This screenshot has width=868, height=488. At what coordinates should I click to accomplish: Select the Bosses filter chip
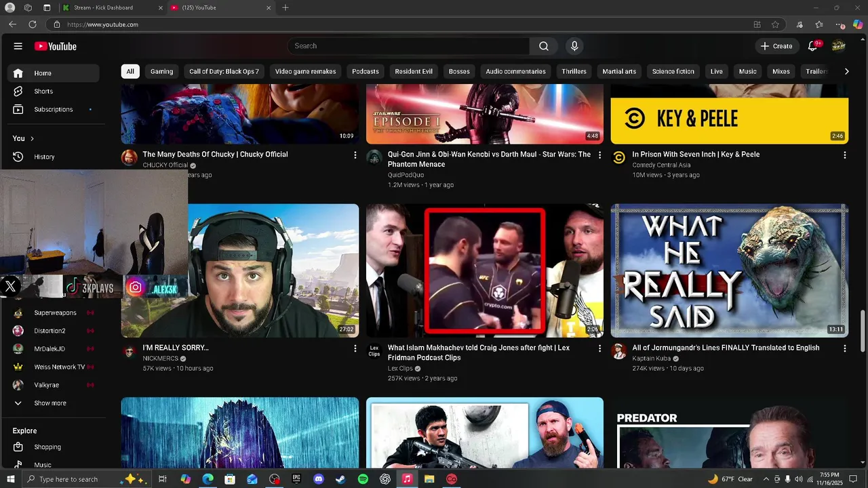click(459, 71)
